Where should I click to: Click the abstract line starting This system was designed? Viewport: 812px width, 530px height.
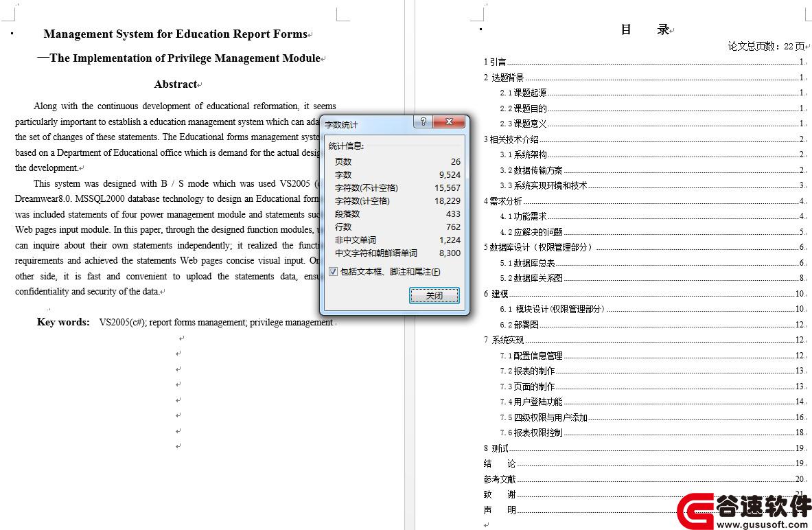[176, 183]
